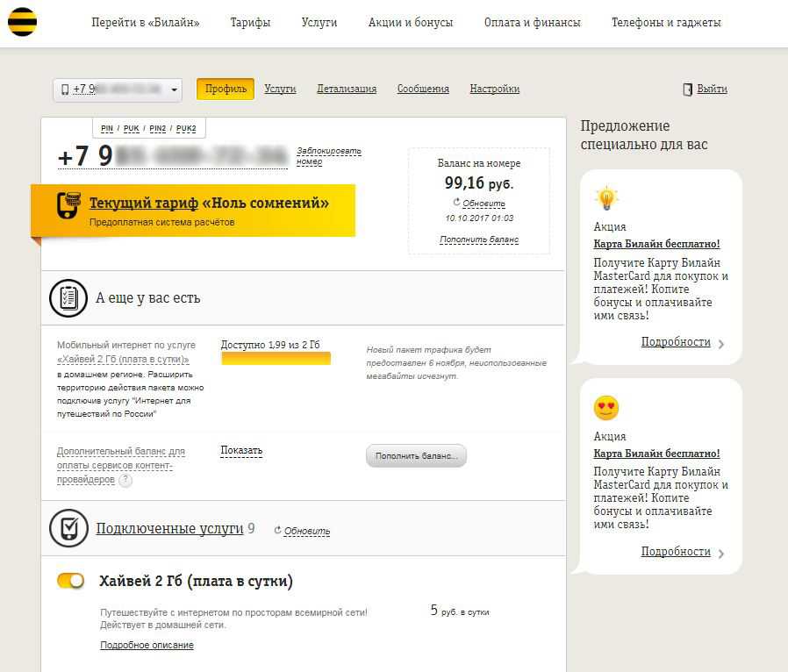Expand the second promotion's Подробности arrow
Viewport: 788px width, 672px height.
coord(721,553)
